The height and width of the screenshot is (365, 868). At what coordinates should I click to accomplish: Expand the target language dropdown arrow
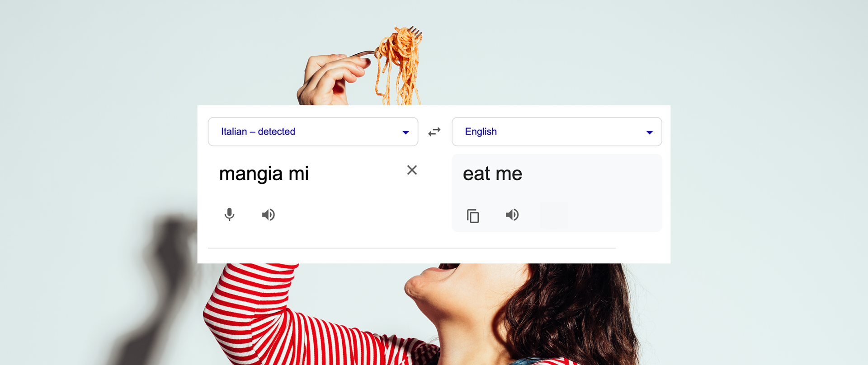(x=649, y=132)
